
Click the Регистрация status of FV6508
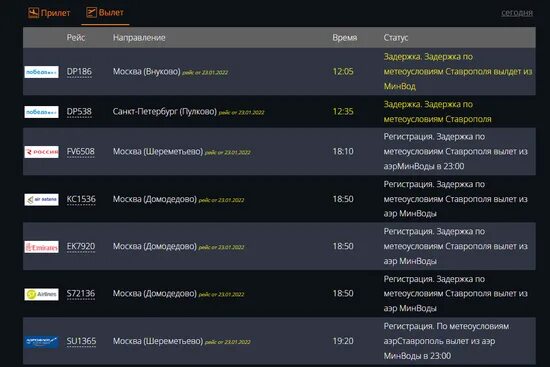[455, 152]
